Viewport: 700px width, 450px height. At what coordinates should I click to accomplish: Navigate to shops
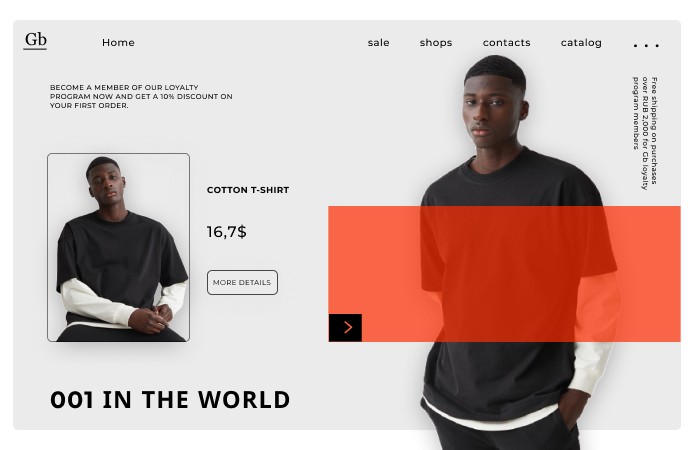click(x=436, y=42)
